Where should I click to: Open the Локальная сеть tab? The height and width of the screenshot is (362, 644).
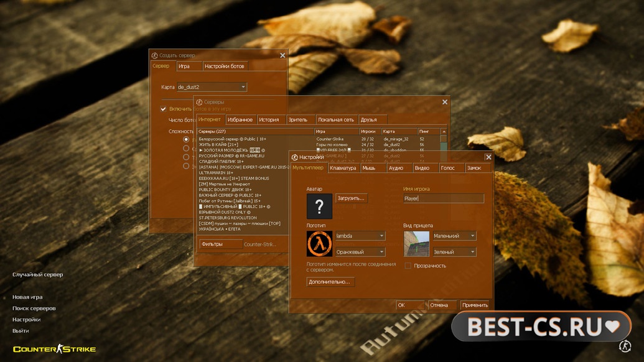335,120
